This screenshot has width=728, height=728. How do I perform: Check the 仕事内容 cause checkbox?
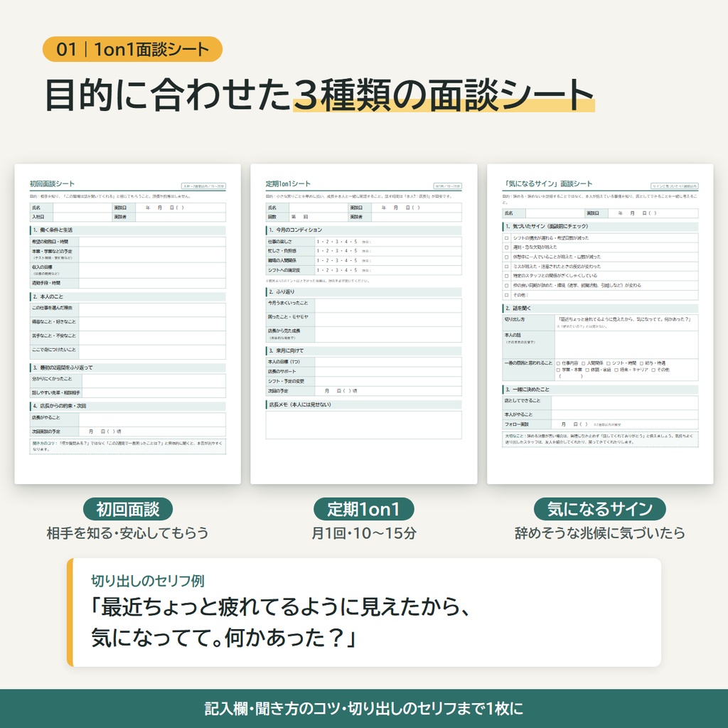pyautogui.click(x=559, y=363)
